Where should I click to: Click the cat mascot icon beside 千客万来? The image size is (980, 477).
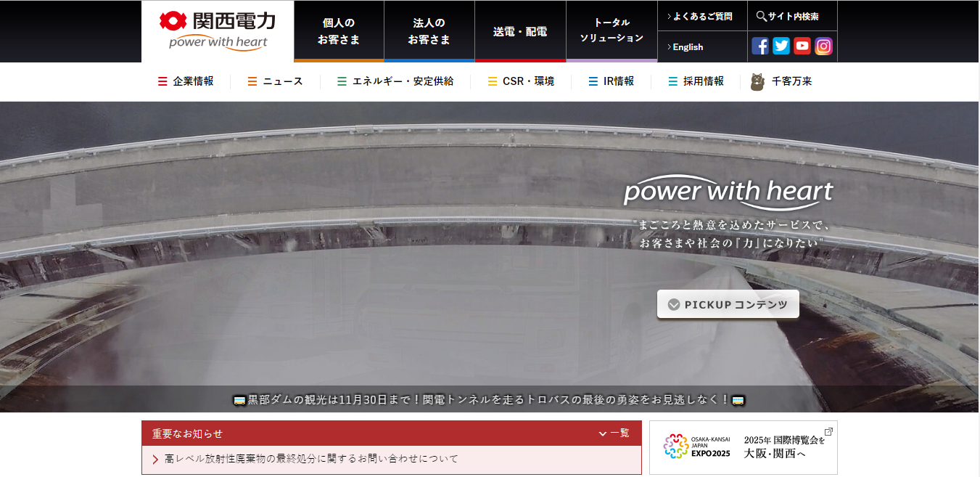[x=757, y=82]
